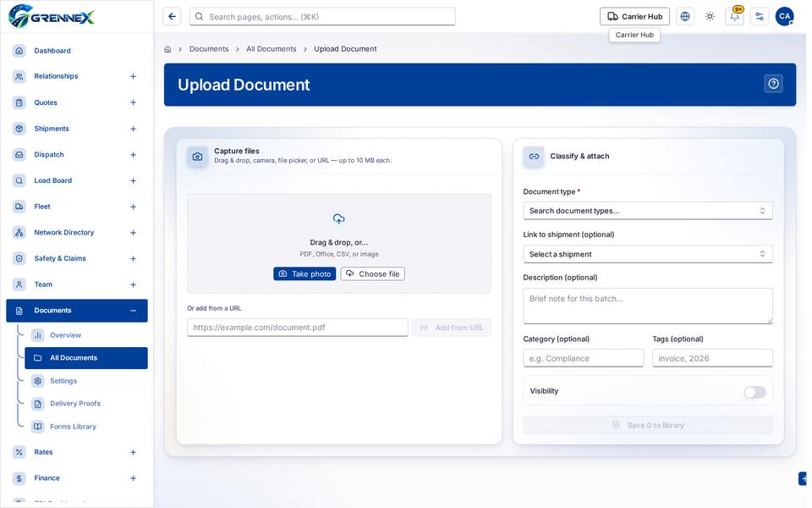Screen dimensions: 812x508
Task: Click the back arrow button
Action: click(x=172, y=17)
